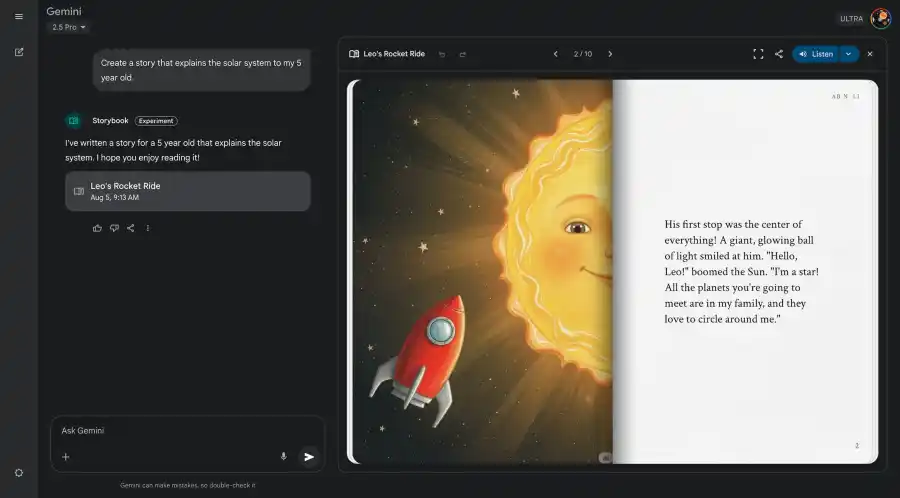Open the hamburger main menu
Screen dimensions: 900x498
[19, 16]
